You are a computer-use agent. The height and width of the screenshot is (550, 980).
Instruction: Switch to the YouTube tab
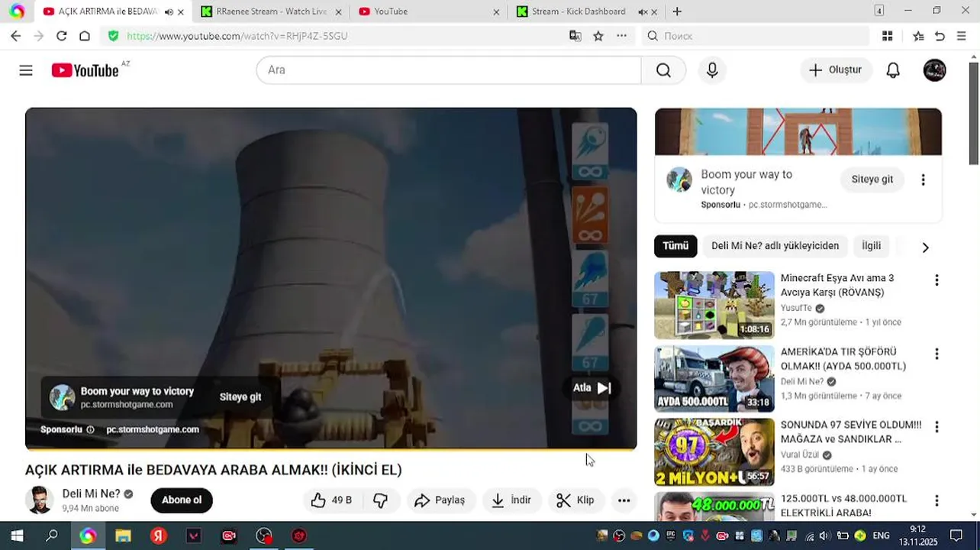(x=429, y=11)
